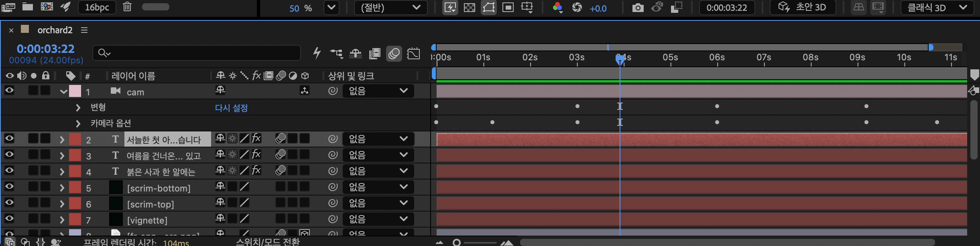Open the new folder icon

(x=28, y=6)
